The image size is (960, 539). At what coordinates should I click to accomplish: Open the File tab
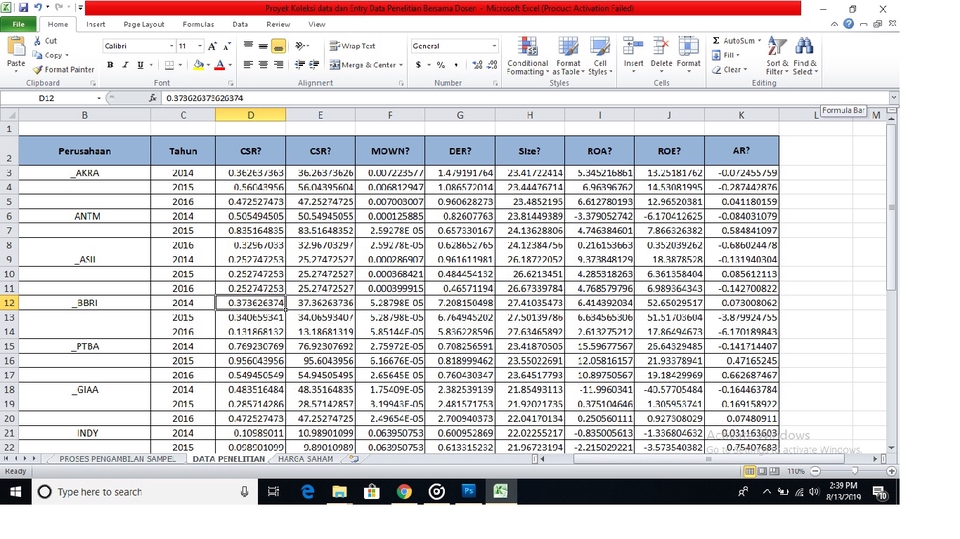coord(18,24)
